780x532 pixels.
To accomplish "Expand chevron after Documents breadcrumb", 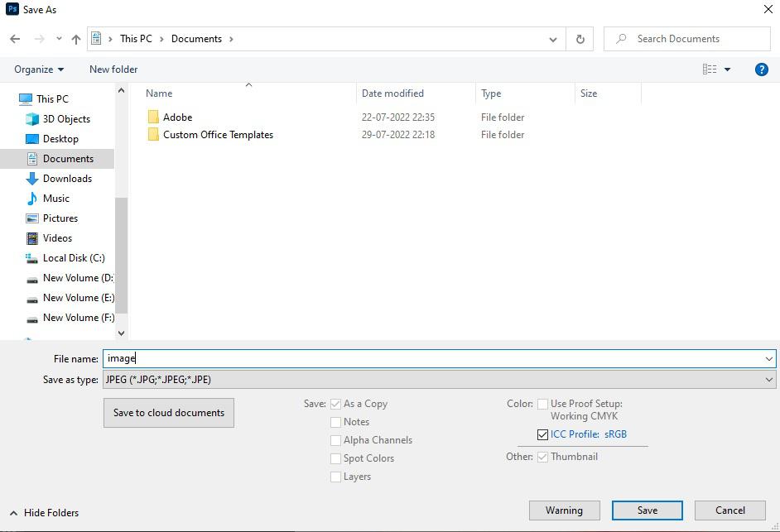I will click(x=231, y=39).
